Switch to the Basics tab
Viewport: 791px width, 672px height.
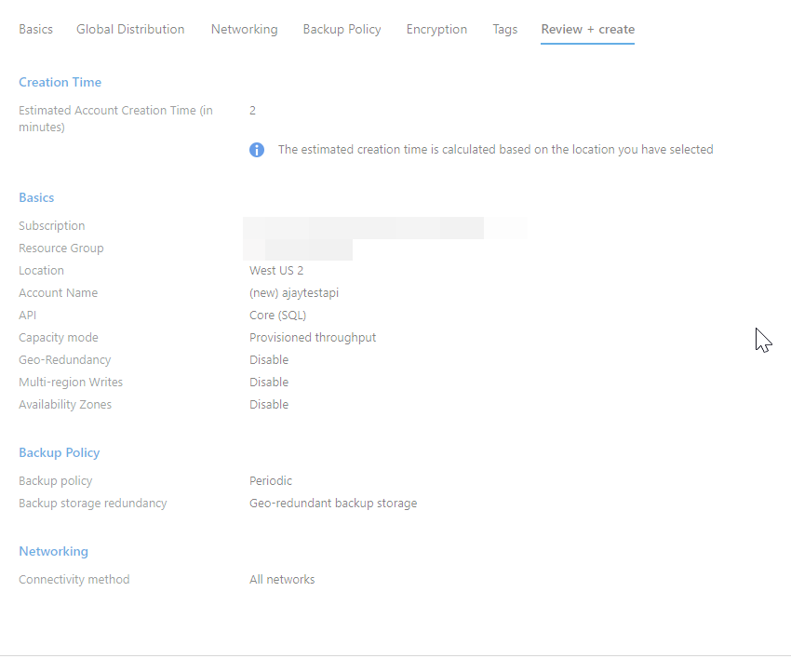tap(35, 29)
